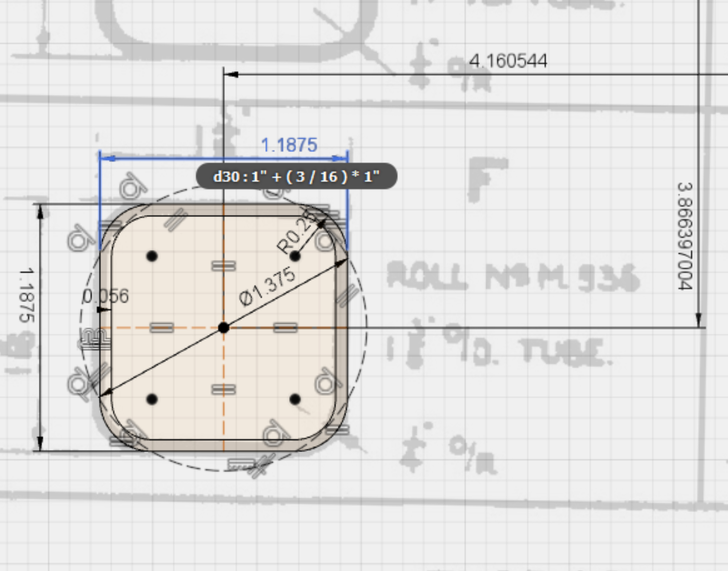Click the Ø1.375 diameter dimension label
Viewport: 728px width, 571px height.
(x=265, y=285)
